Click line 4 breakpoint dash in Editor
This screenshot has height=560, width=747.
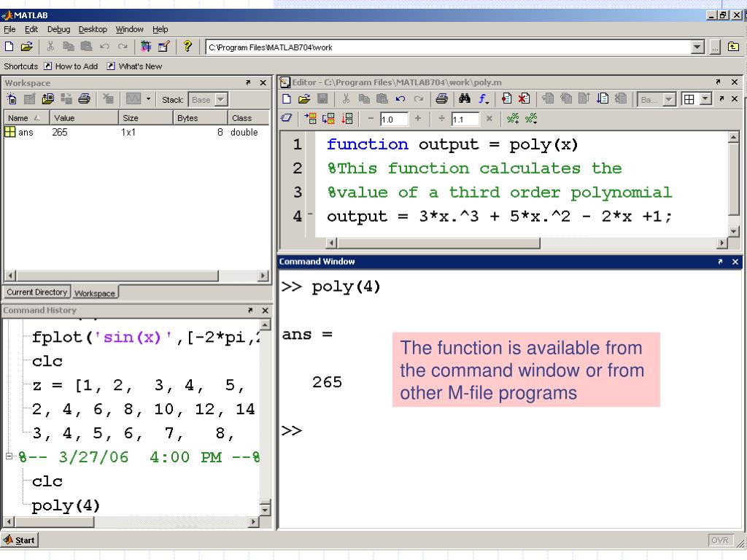tap(310, 214)
